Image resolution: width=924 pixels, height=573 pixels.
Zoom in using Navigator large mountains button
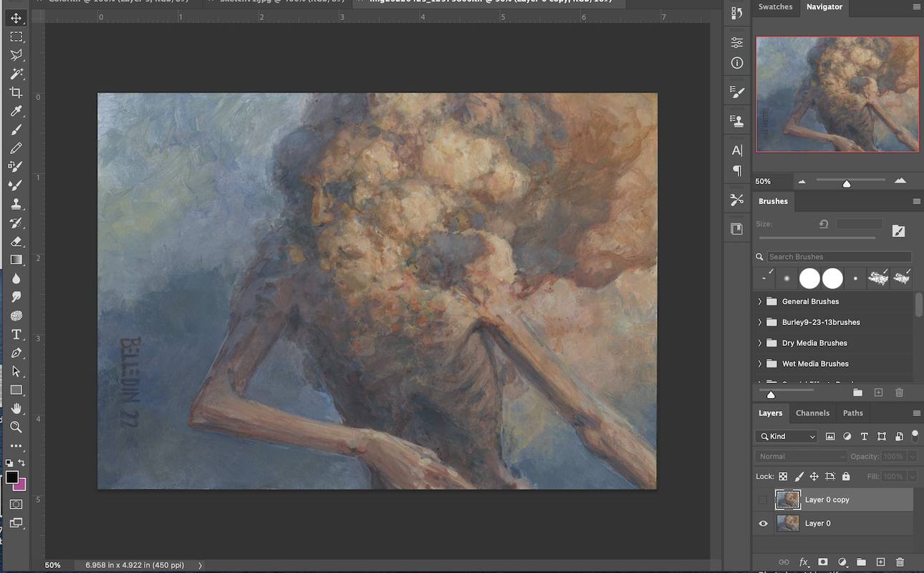(x=900, y=181)
